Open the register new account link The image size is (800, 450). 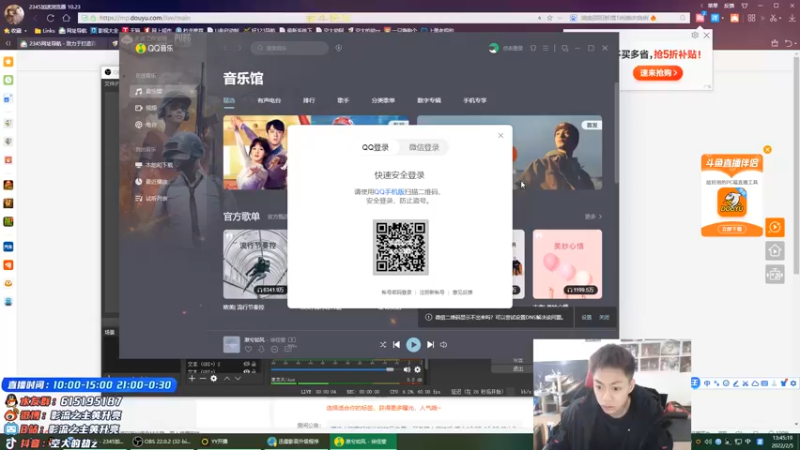tap(432, 292)
